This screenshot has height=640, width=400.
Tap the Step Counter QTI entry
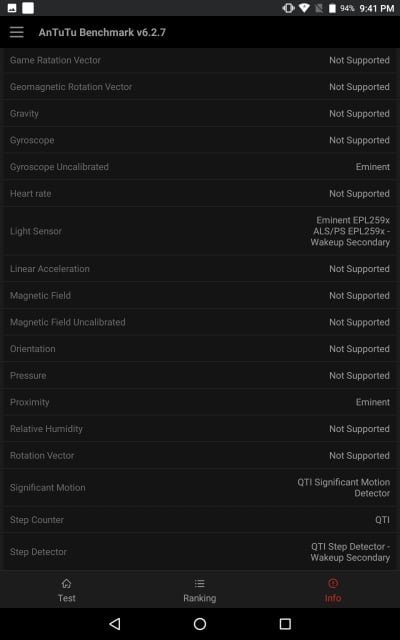pyautogui.click(x=200, y=520)
